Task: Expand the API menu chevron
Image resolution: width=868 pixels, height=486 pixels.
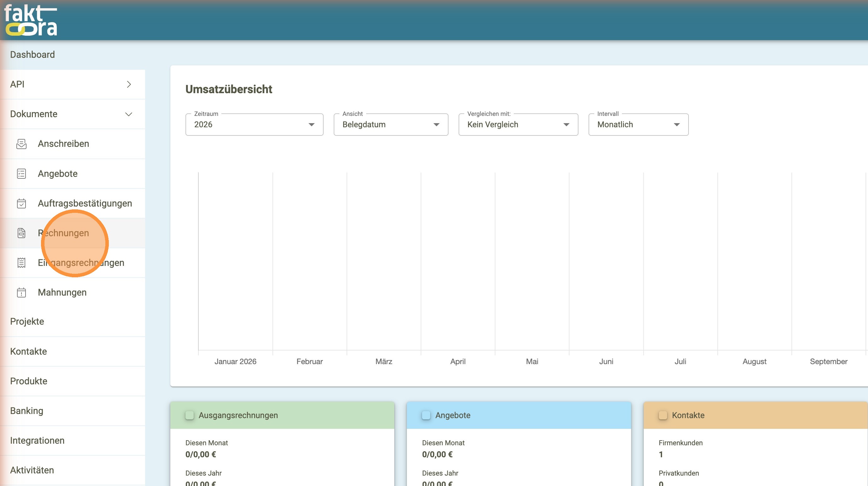Action: coord(129,84)
